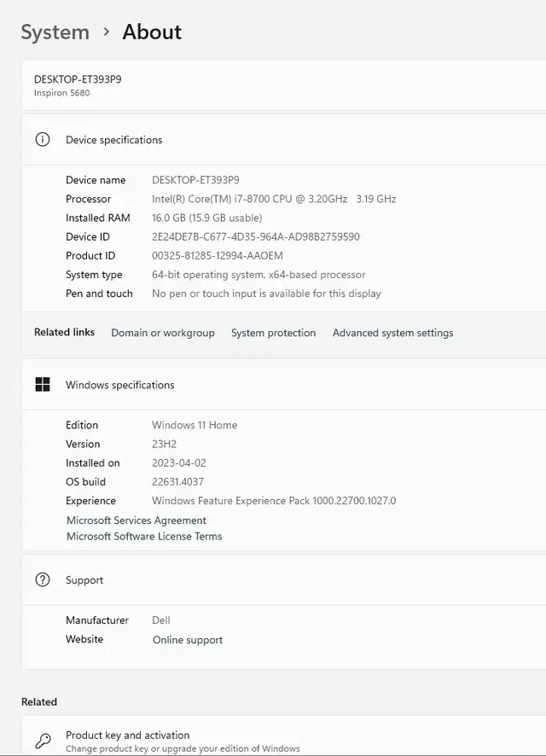Select the installed on date 2023-04-02
The width and height of the screenshot is (546, 756).
179,462
